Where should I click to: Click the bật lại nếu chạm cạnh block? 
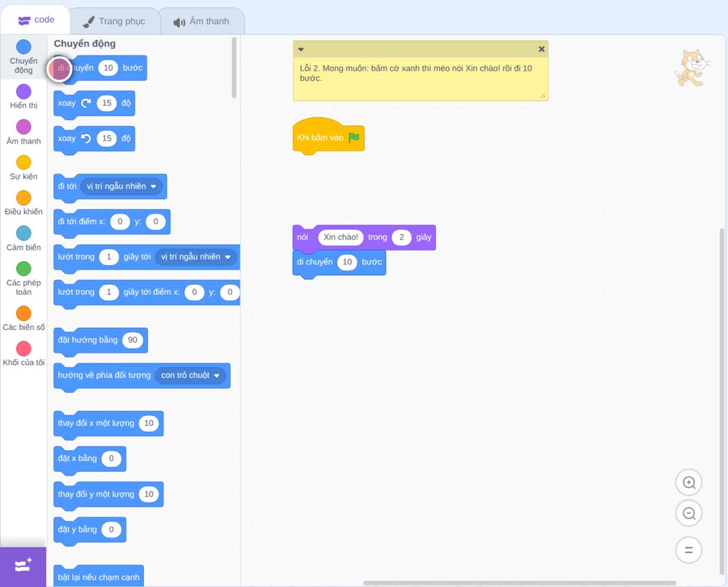pyautogui.click(x=98, y=578)
